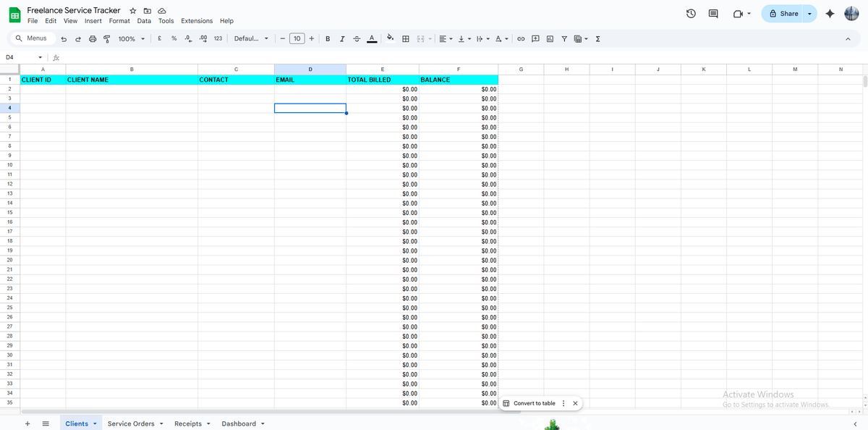Click the functions sigma icon
The image size is (868, 430).
pyautogui.click(x=598, y=39)
